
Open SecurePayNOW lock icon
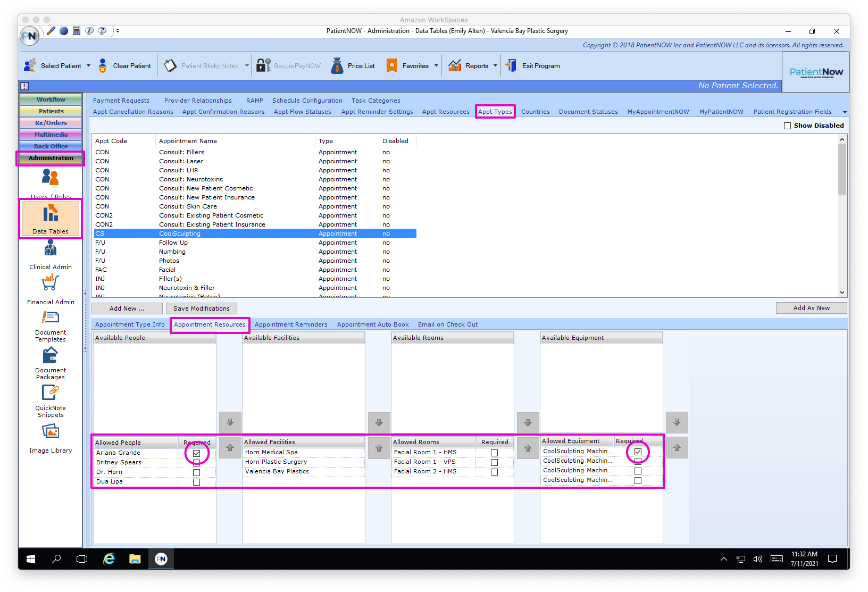tap(264, 65)
